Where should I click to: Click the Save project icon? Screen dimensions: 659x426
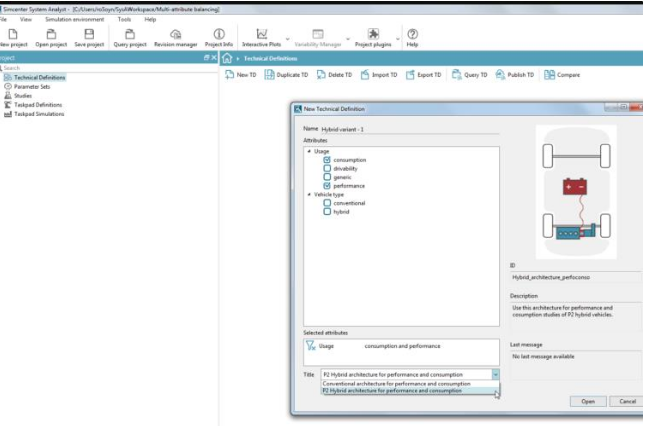pos(89,34)
